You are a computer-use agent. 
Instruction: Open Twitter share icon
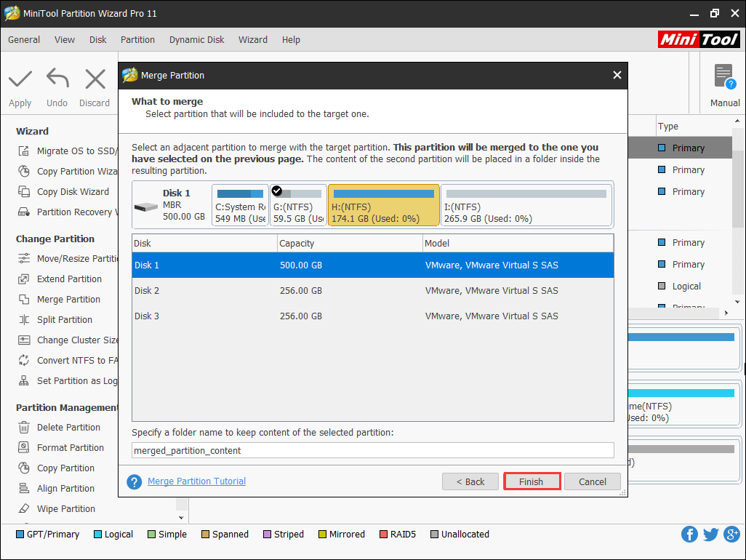(x=711, y=535)
